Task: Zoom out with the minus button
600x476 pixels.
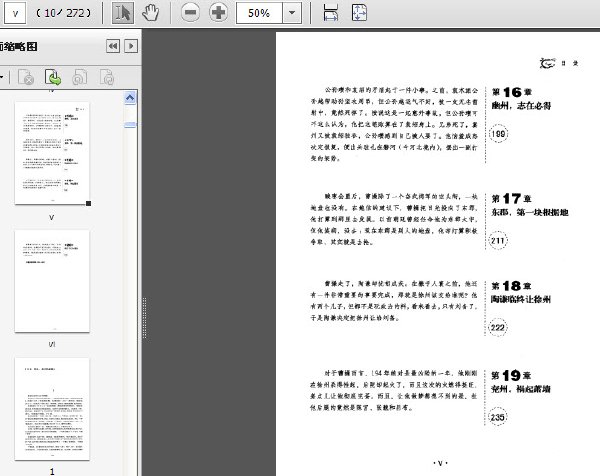Action: point(190,13)
